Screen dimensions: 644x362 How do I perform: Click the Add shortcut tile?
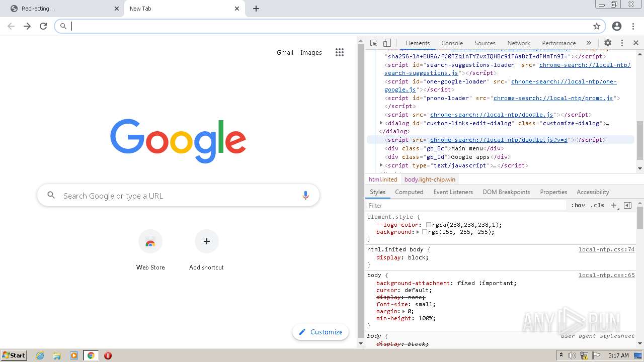(206, 250)
